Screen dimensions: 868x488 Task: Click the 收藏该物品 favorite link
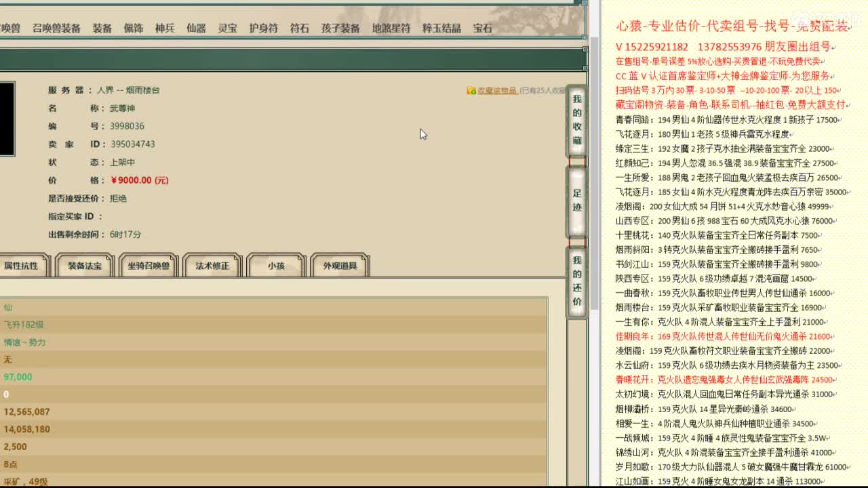(497, 89)
